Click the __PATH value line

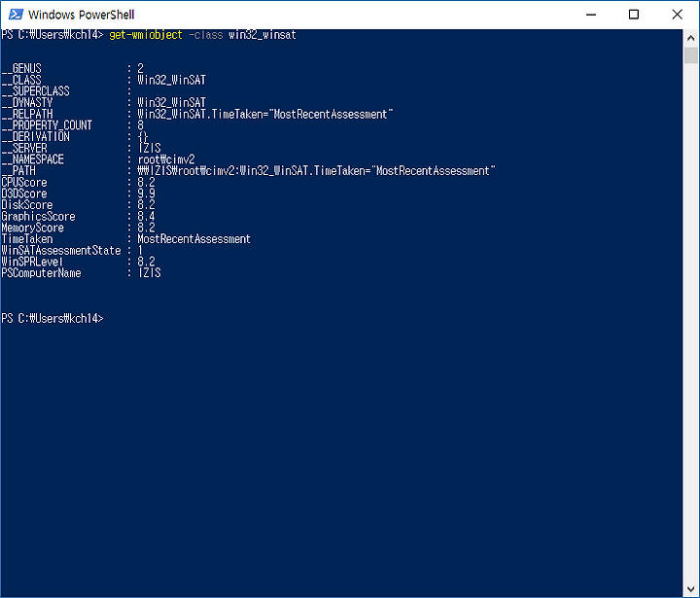[x=317, y=171]
